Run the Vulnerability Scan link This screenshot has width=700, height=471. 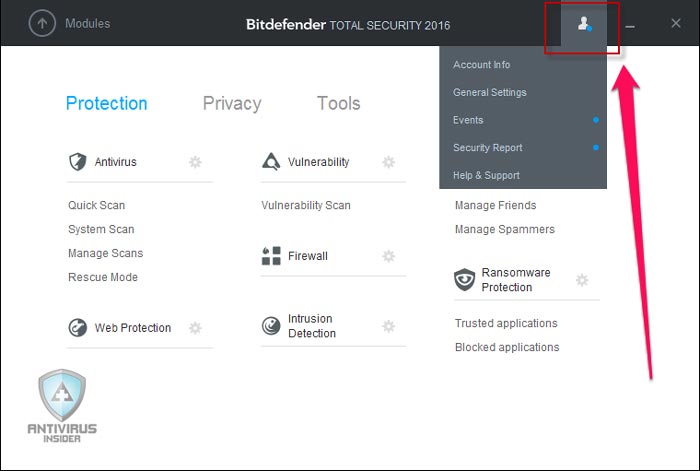pyautogui.click(x=306, y=205)
